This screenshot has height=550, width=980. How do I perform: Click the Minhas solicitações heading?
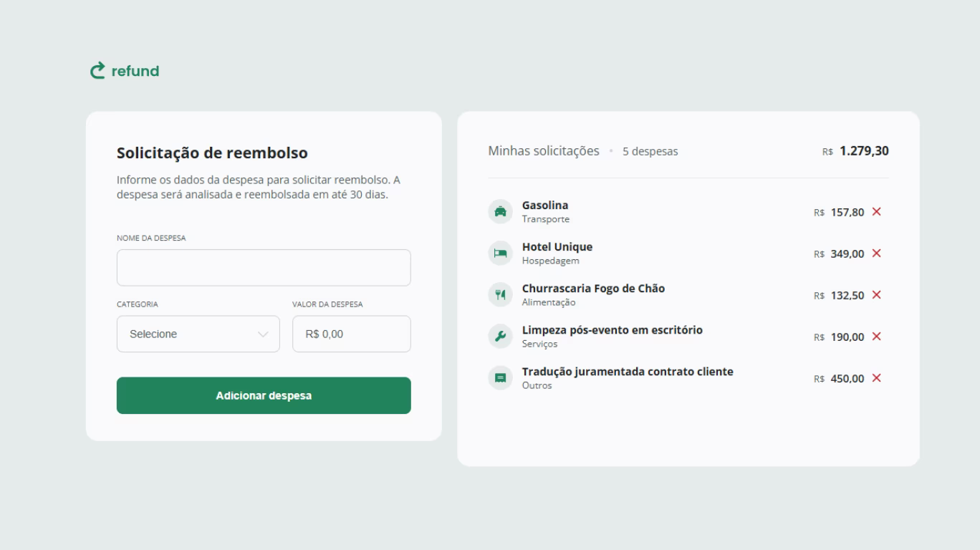[544, 151]
